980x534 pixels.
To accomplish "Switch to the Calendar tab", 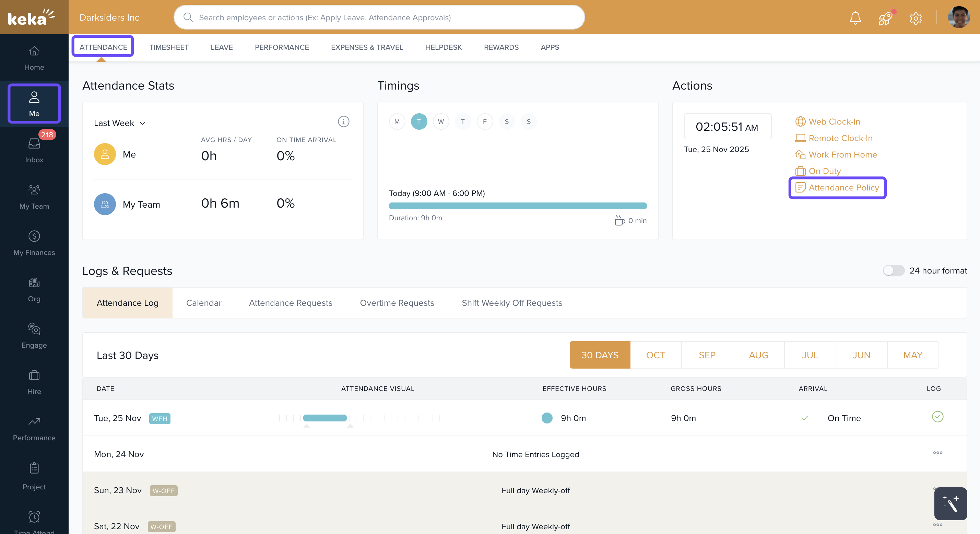I will (203, 303).
